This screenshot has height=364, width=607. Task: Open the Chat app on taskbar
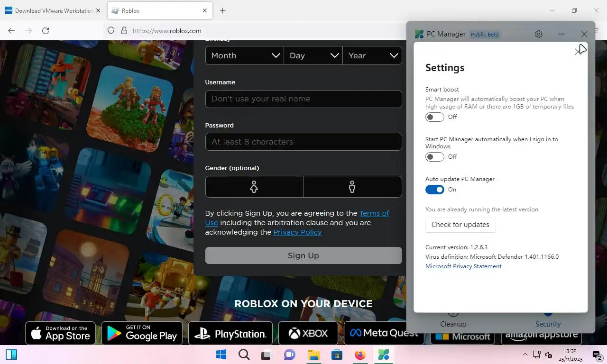coord(290,355)
